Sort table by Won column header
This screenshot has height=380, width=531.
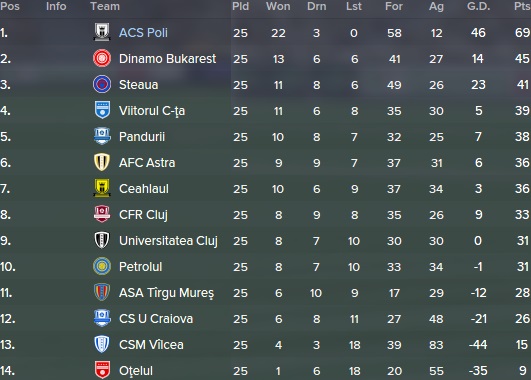(278, 6)
